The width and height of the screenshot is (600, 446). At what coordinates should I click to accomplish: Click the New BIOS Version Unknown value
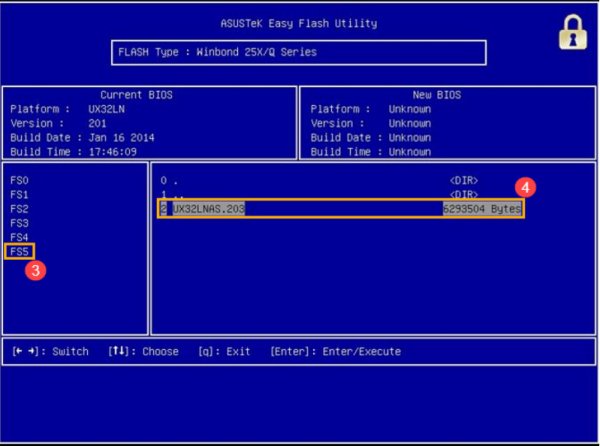point(410,123)
